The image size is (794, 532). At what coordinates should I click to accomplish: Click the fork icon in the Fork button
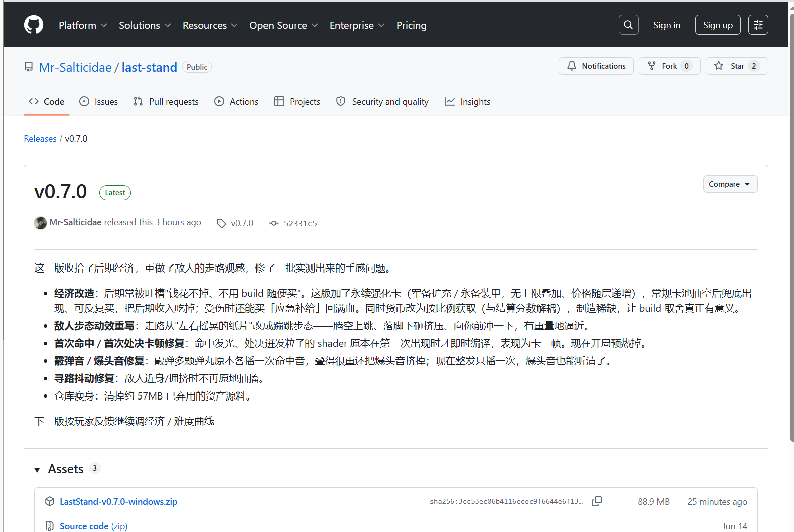click(652, 66)
